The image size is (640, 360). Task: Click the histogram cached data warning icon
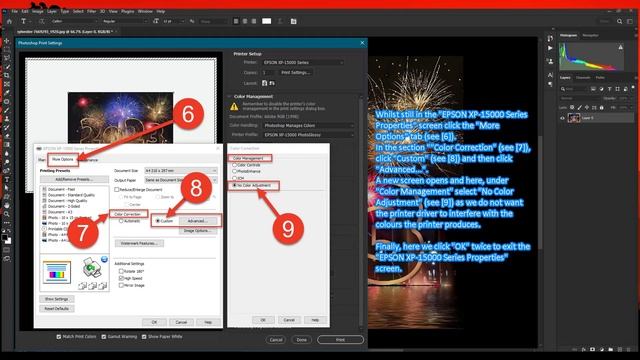coord(620,47)
